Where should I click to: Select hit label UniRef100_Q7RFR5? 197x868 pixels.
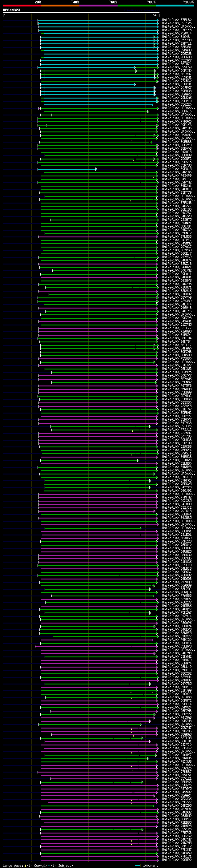tap(177, 481)
